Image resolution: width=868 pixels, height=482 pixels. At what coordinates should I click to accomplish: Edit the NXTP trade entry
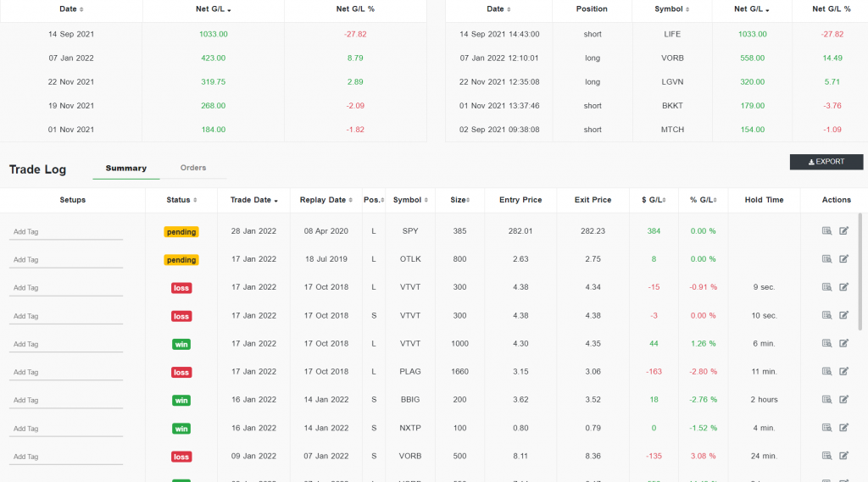click(843, 428)
